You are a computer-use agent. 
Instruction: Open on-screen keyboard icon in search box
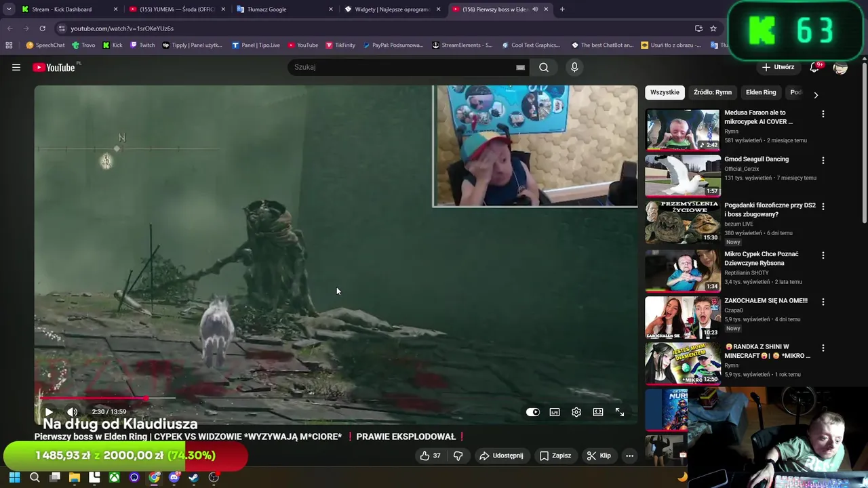(x=520, y=67)
